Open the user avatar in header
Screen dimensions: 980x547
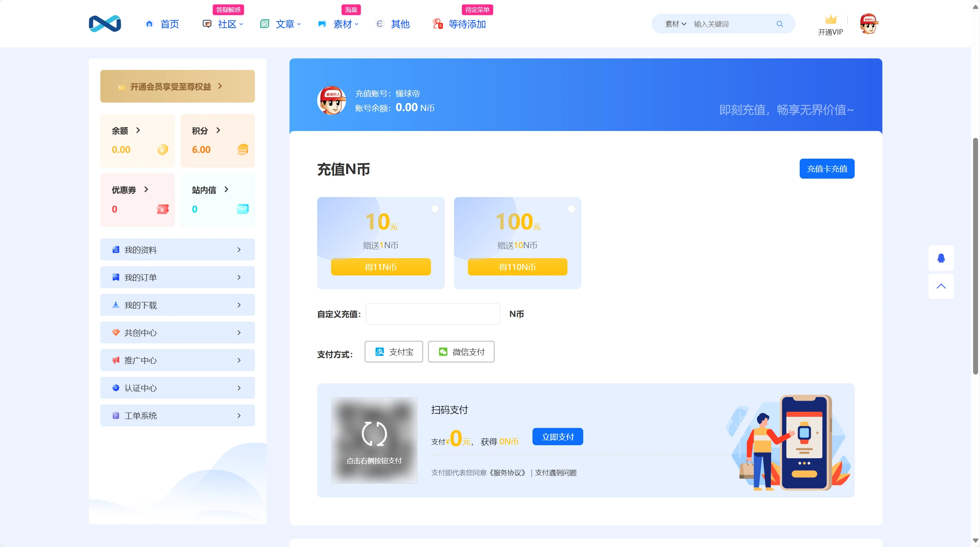[869, 24]
